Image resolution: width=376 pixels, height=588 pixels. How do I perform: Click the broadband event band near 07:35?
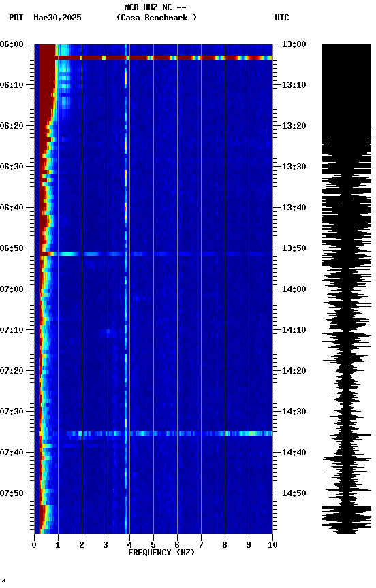click(x=156, y=434)
